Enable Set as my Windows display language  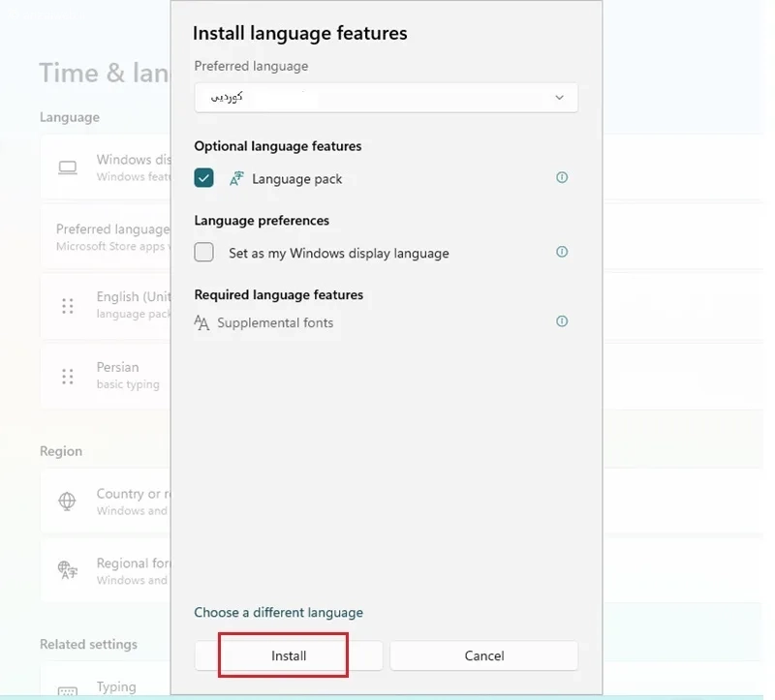[x=203, y=253]
